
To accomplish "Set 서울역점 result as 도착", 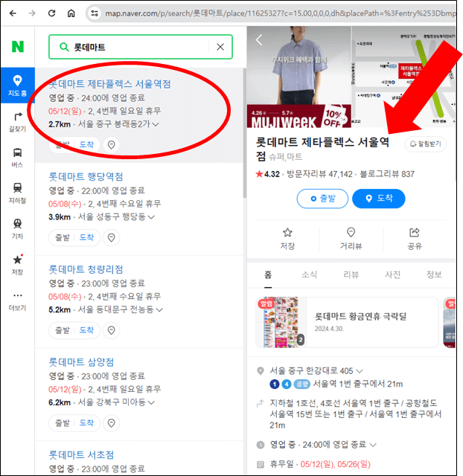I will (x=86, y=144).
